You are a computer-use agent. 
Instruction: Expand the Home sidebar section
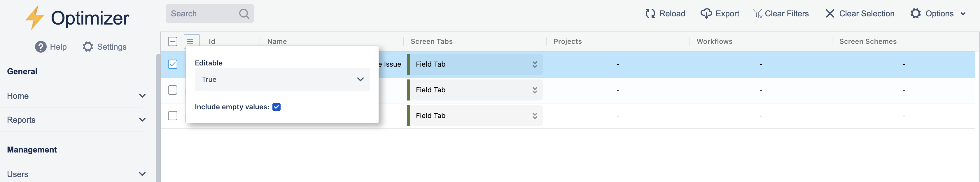tap(142, 96)
